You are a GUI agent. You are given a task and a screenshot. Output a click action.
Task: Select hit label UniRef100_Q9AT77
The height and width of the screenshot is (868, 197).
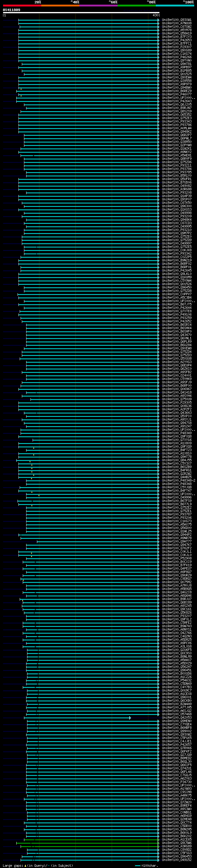(176, 542)
